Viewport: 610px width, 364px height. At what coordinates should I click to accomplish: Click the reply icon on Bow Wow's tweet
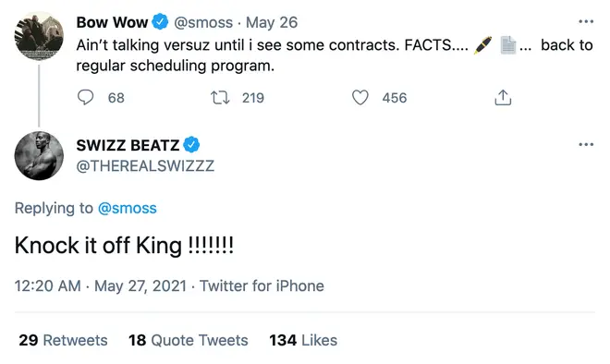(x=85, y=97)
